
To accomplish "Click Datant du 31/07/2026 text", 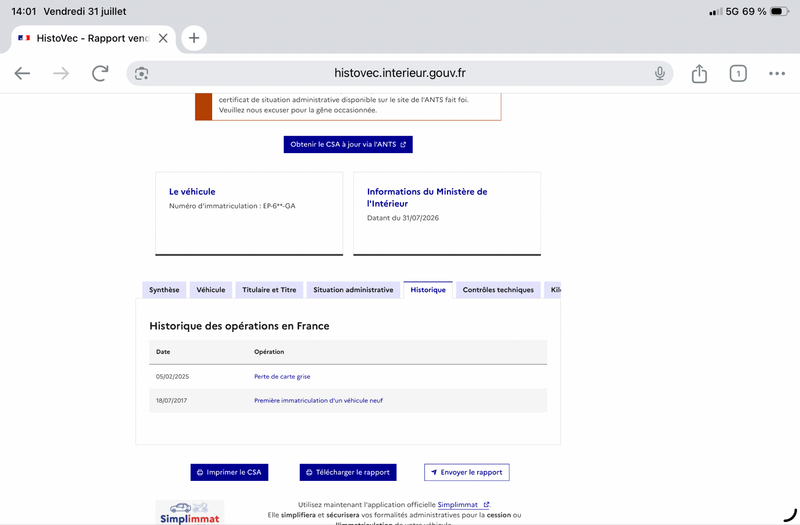I will click(x=403, y=218).
